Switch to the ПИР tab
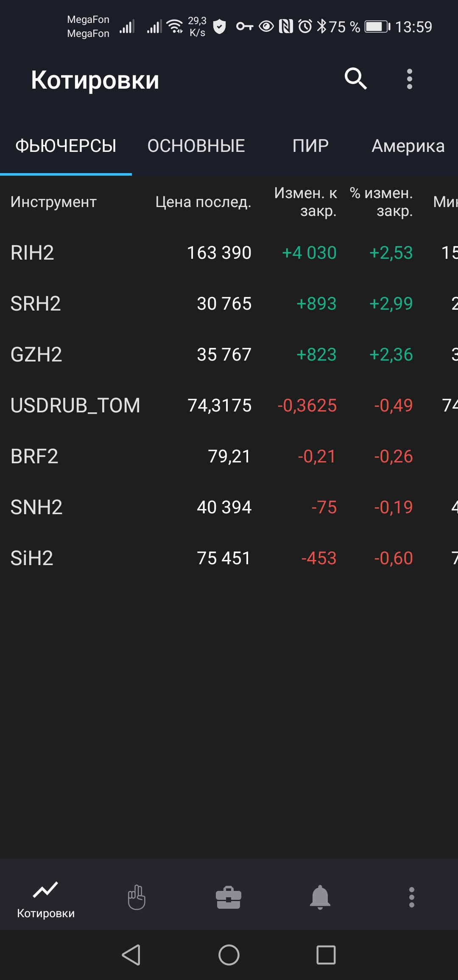 pos(310,146)
